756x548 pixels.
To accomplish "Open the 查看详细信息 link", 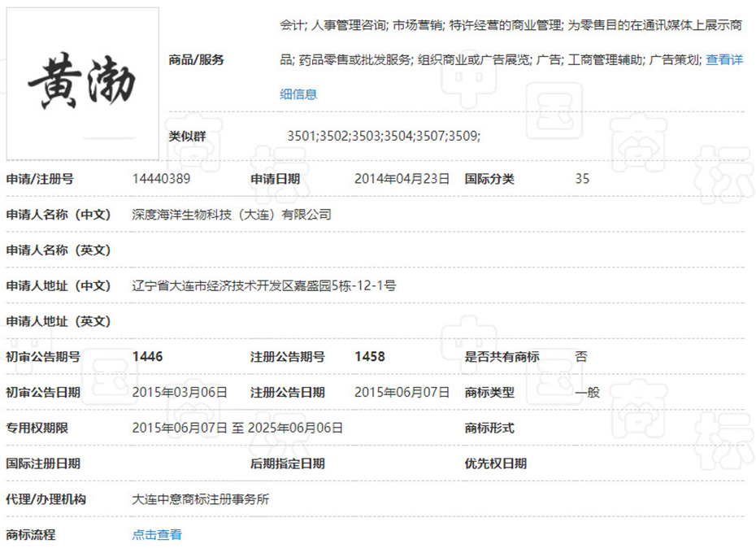I will [x=724, y=60].
